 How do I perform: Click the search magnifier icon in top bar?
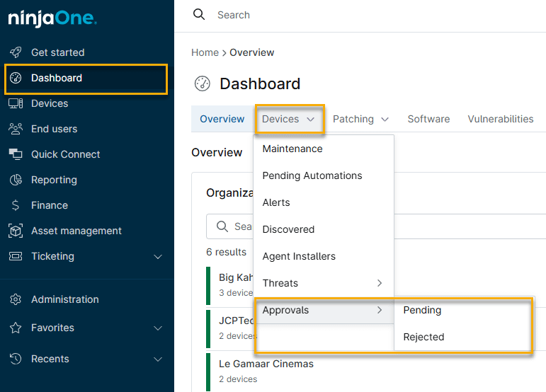[199, 15]
